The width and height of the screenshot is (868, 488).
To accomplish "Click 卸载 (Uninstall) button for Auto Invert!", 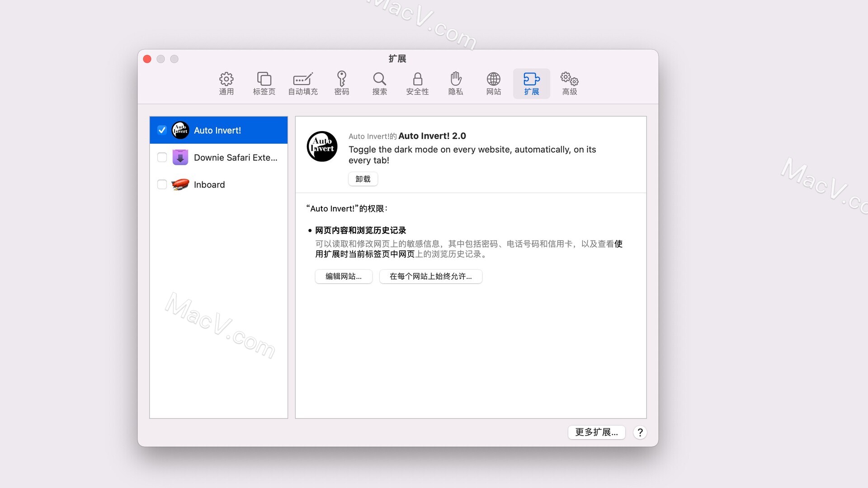I will [361, 179].
